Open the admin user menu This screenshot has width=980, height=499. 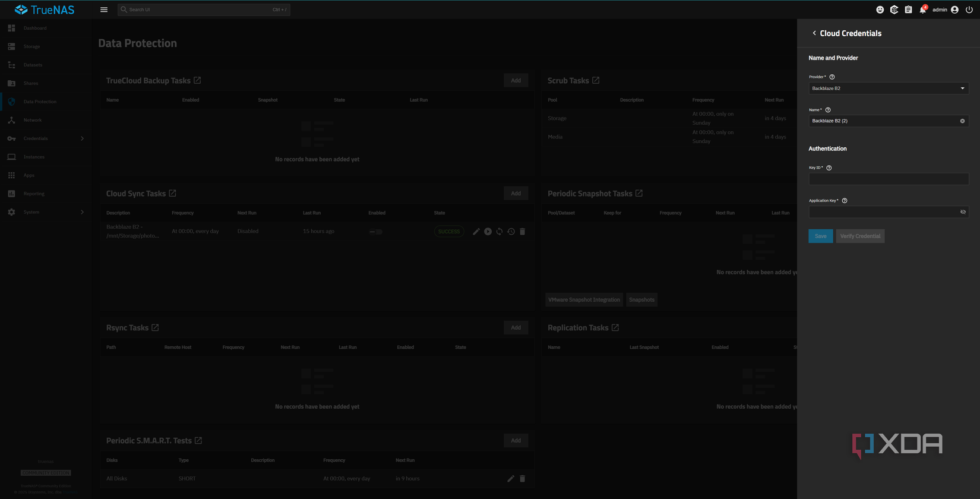pyautogui.click(x=946, y=10)
